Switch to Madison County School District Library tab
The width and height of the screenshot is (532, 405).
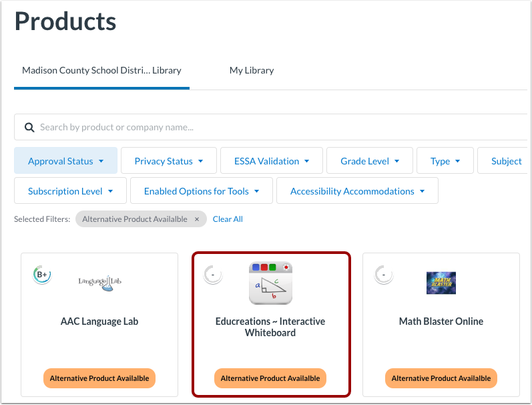coord(101,70)
